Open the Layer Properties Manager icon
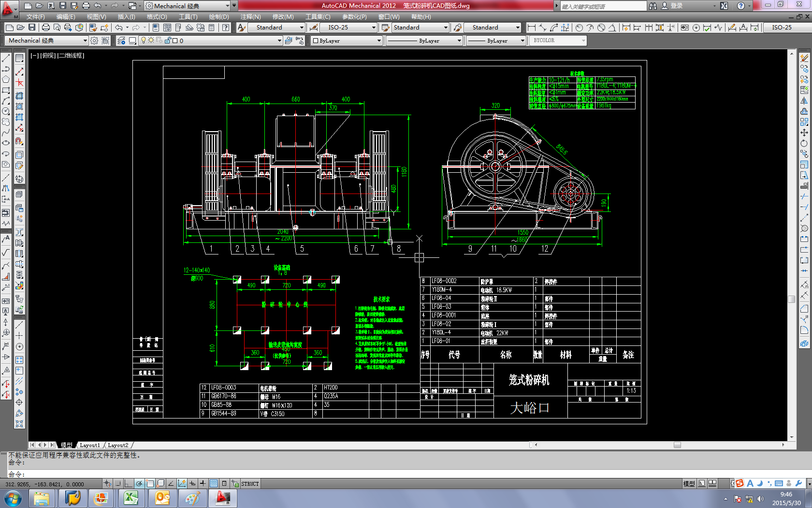 (121, 40)
